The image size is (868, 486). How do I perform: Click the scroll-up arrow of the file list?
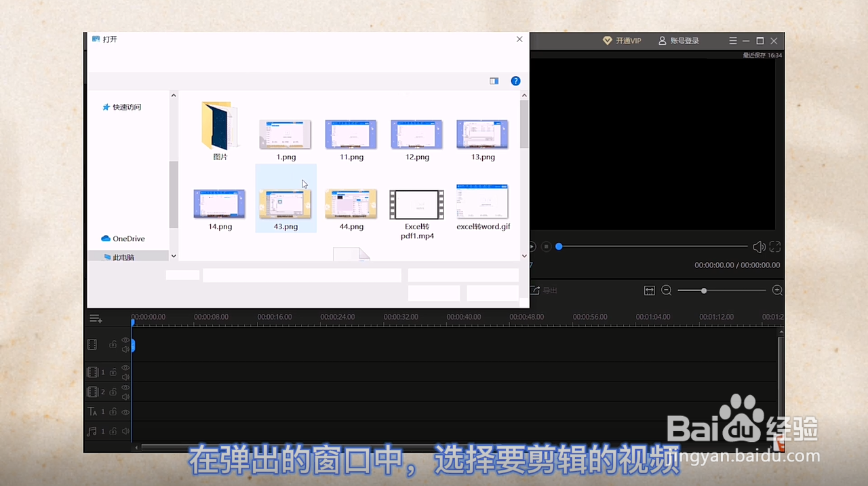click(524, 95)
